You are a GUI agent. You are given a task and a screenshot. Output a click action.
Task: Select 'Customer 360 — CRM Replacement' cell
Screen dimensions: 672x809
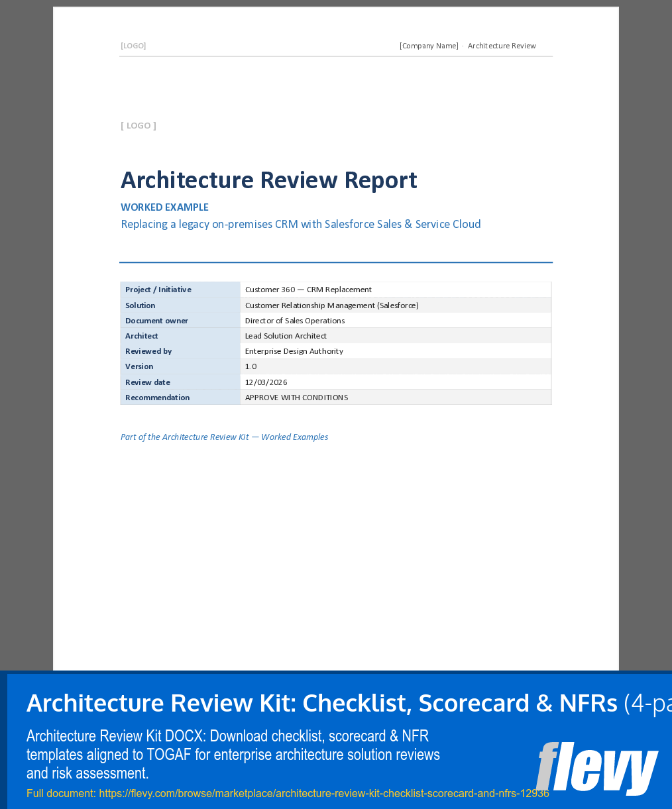pyautogui.click(x=396, y=290)
